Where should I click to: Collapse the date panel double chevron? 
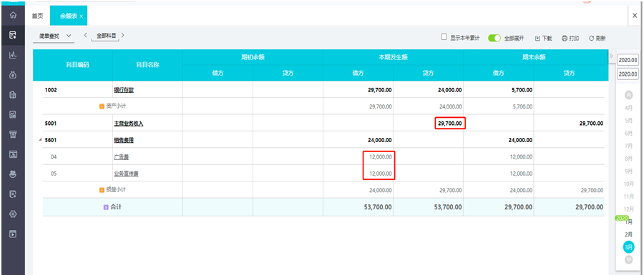point(611,56)
